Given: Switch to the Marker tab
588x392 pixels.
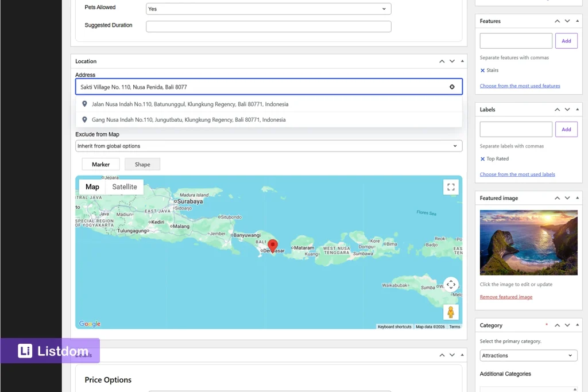Looking at the screenshot, I should pyautogui.click(x=101, y=164).
